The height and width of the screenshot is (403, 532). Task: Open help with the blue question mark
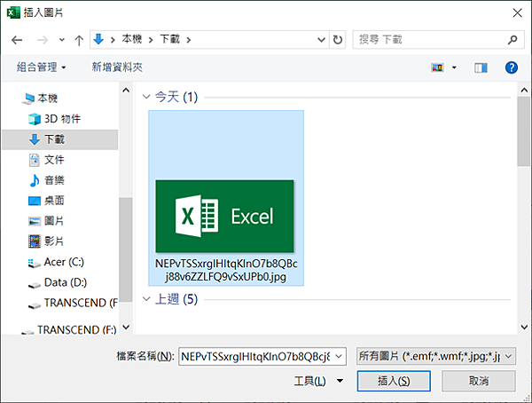click(512, 67)
